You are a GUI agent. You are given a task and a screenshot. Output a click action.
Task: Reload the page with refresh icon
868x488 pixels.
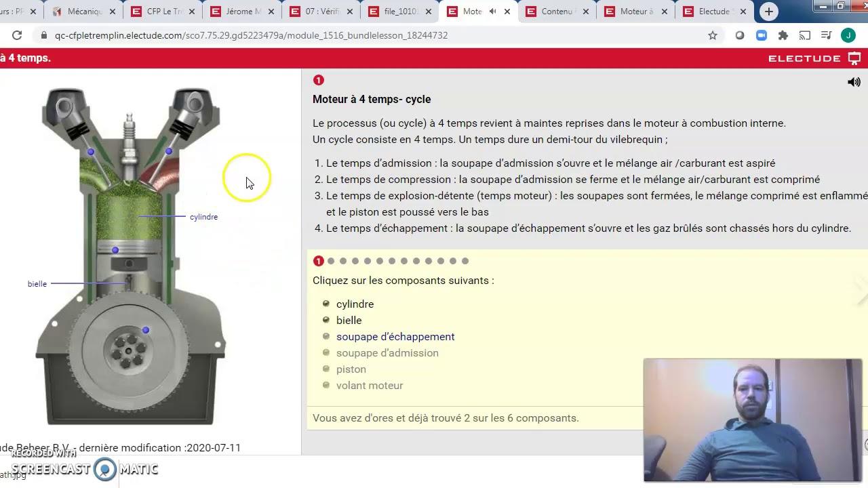17,35
